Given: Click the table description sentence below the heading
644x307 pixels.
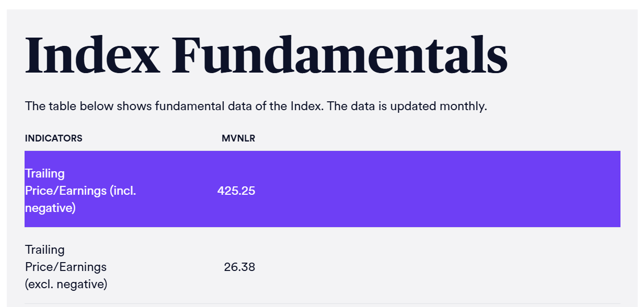Looking at the screenshot, I should pyautogui.click(x=256, y=107).
